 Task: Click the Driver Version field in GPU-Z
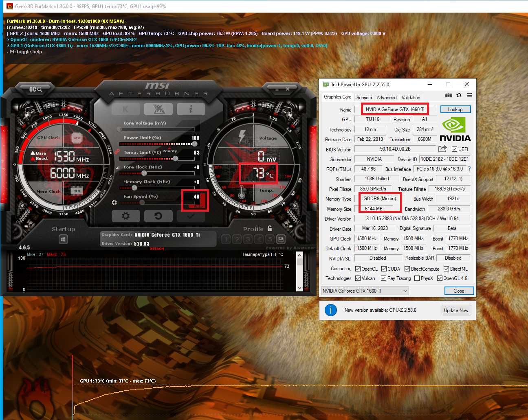[x=412, y=219]
